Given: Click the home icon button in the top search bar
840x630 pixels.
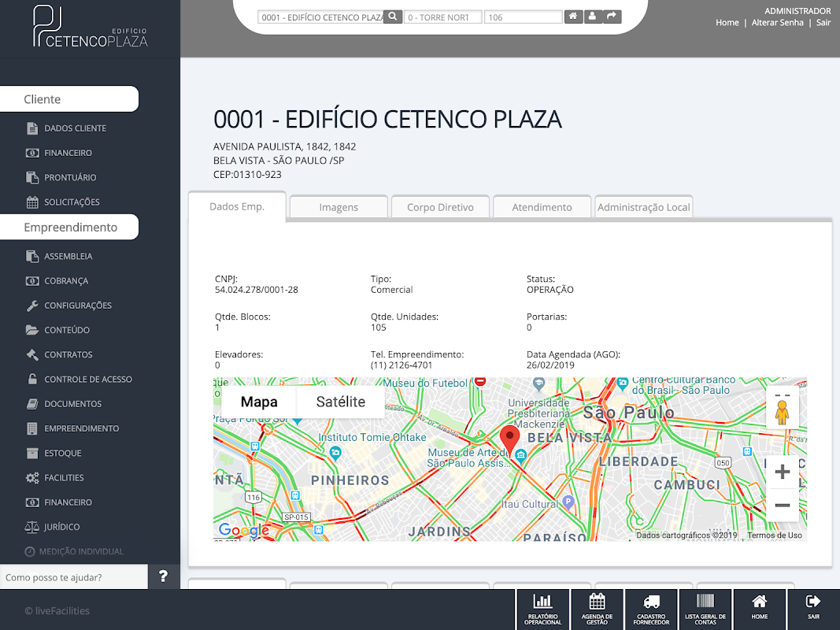Looking at the screenshot, I should click(572, 17).
